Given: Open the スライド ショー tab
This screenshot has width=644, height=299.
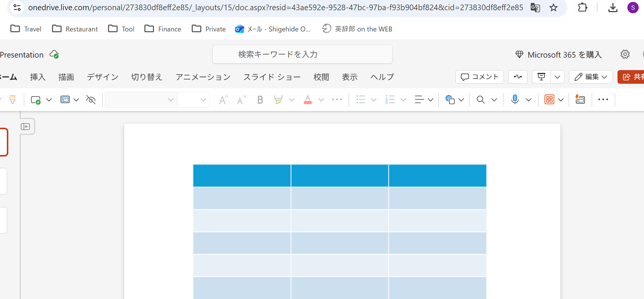Looking at the screenshot, I should click(272, 77).
